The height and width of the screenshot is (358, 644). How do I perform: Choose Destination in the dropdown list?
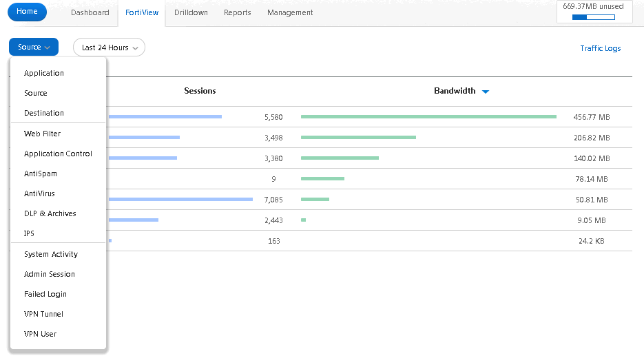click(44, 113)
